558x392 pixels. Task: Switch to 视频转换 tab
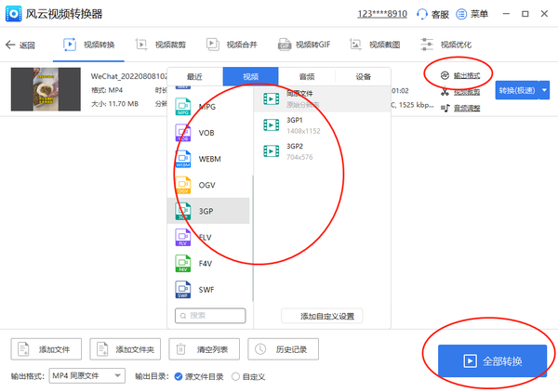click(89, 45)
